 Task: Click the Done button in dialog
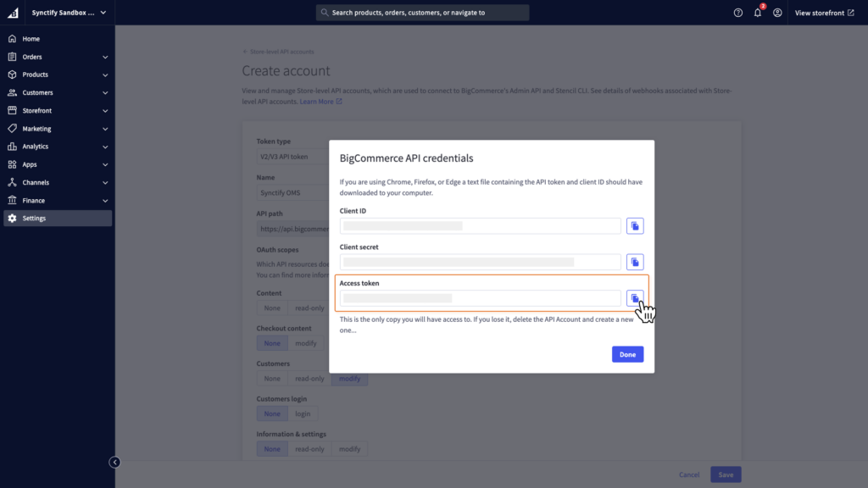[627, 354]
